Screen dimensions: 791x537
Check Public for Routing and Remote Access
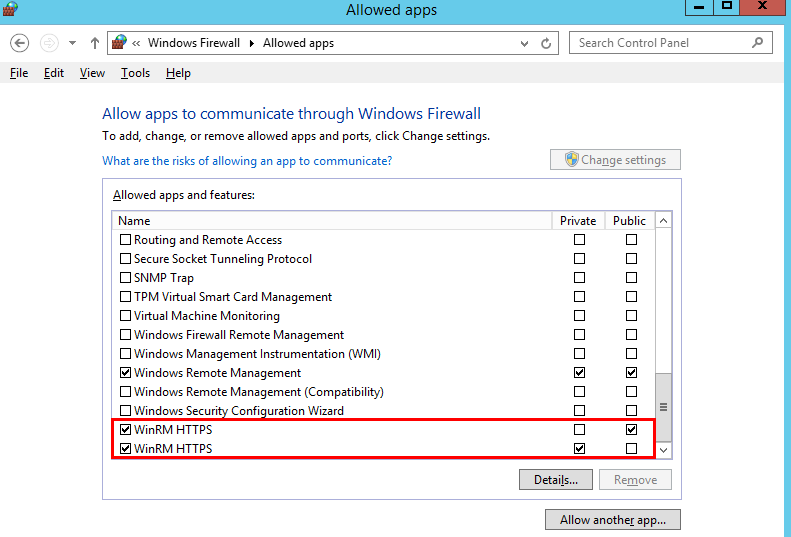pyautogui.click(x=631, y=239)
